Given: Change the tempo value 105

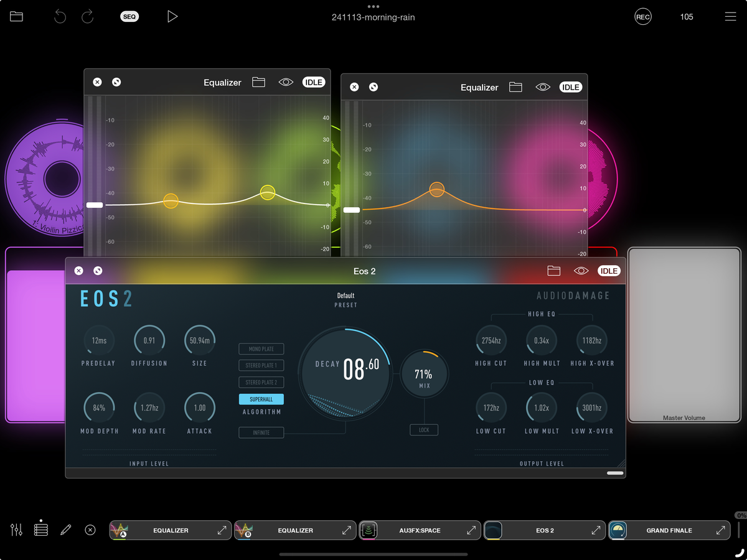Looking at the screenshot, I should tap(687, 17).
